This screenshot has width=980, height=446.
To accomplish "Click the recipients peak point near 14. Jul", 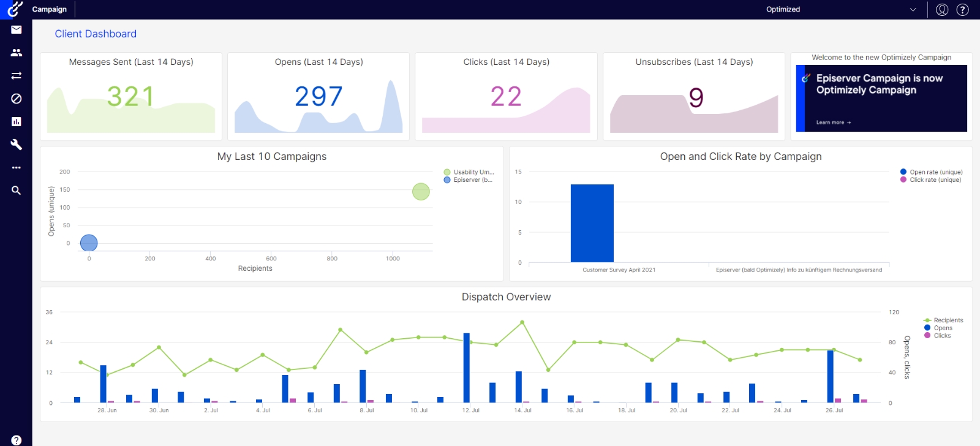I will click(x=522, y=322).
